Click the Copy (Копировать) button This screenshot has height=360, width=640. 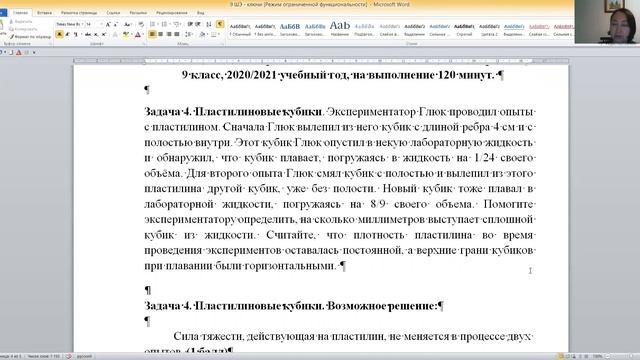24,29
